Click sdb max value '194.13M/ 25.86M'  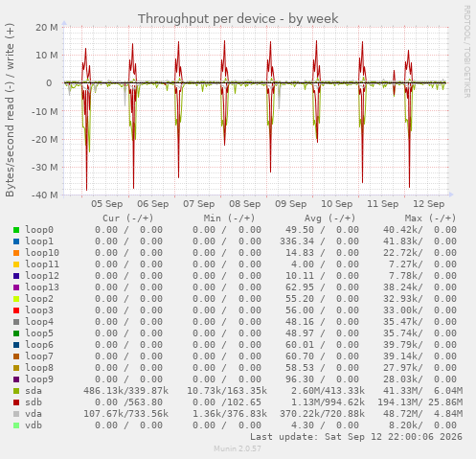(420, 402)
